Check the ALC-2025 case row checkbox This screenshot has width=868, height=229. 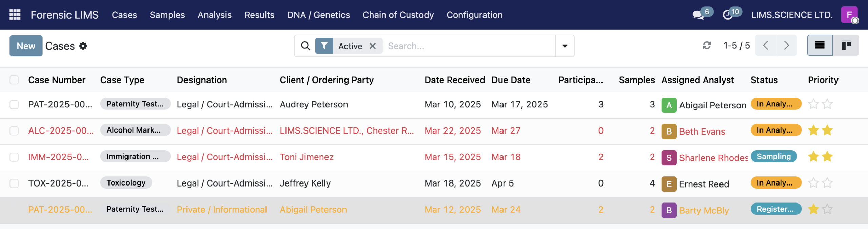(14, 131)
